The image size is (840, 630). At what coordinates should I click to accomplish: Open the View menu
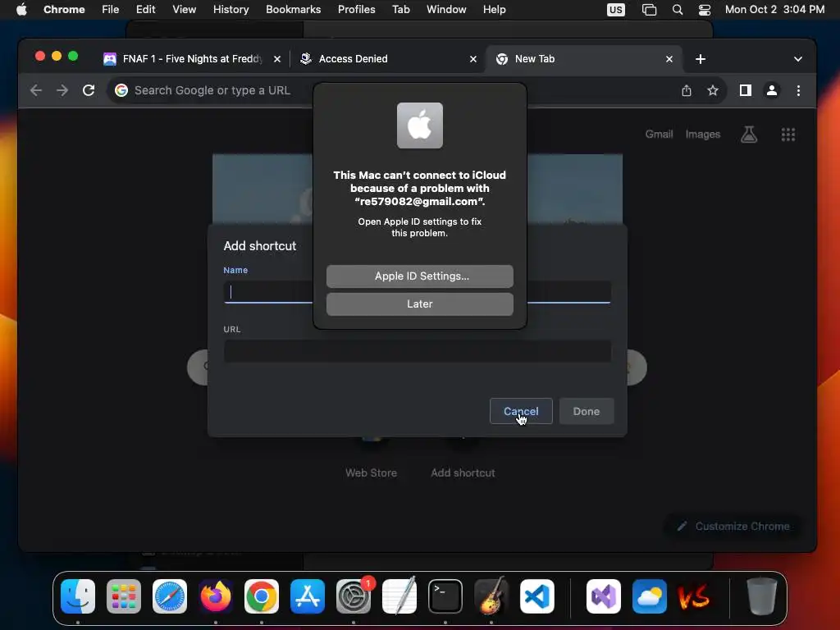pos(184,9)
